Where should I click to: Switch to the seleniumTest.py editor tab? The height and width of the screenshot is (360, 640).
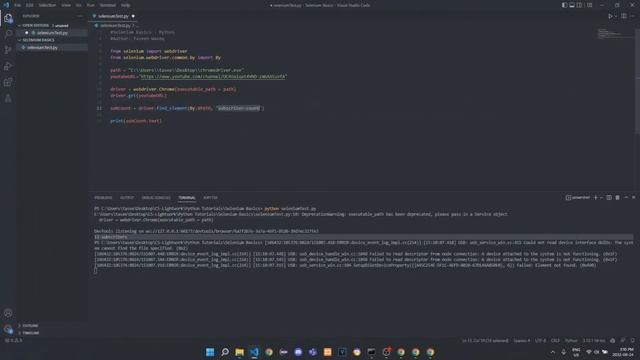click(x=113, y=16)
